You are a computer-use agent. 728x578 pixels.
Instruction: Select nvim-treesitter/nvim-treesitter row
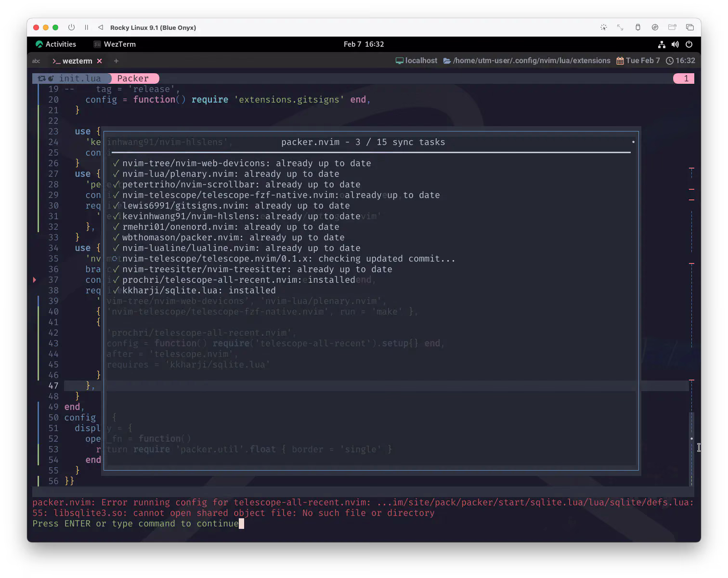tap(252, 269)
